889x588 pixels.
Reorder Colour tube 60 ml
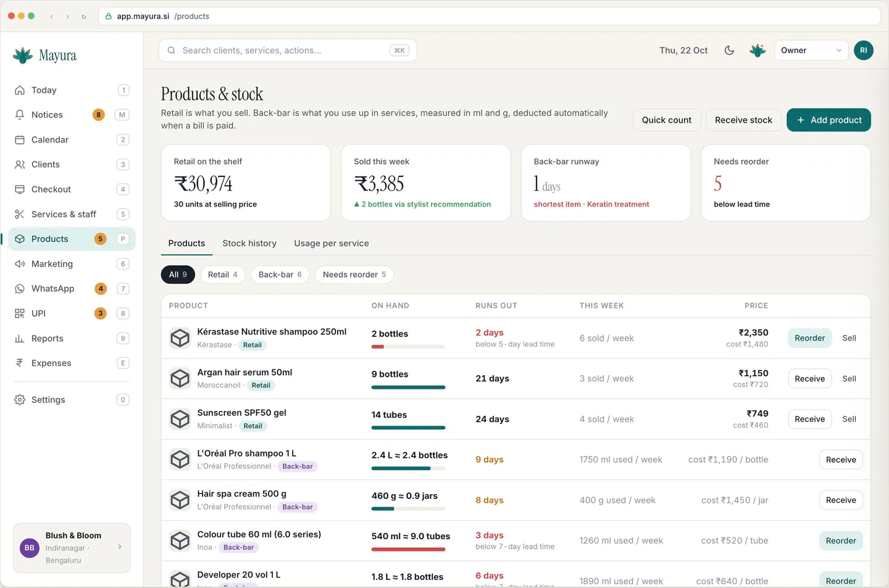pos(841,541)
